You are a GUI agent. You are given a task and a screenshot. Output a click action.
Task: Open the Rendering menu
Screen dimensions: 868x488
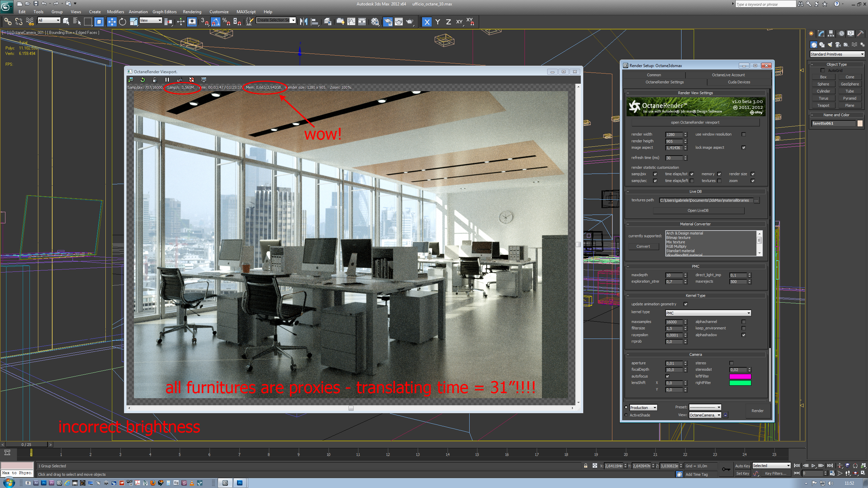pyautogui.click(x=192, y=12)
